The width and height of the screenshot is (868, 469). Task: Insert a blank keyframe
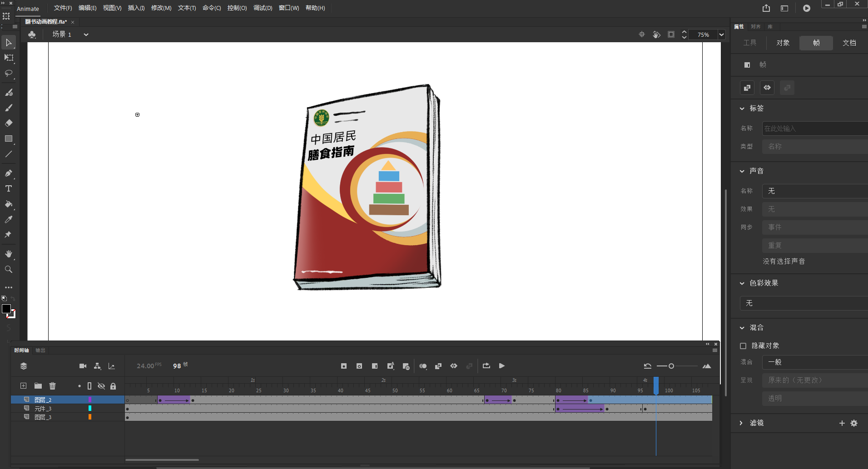359,366
